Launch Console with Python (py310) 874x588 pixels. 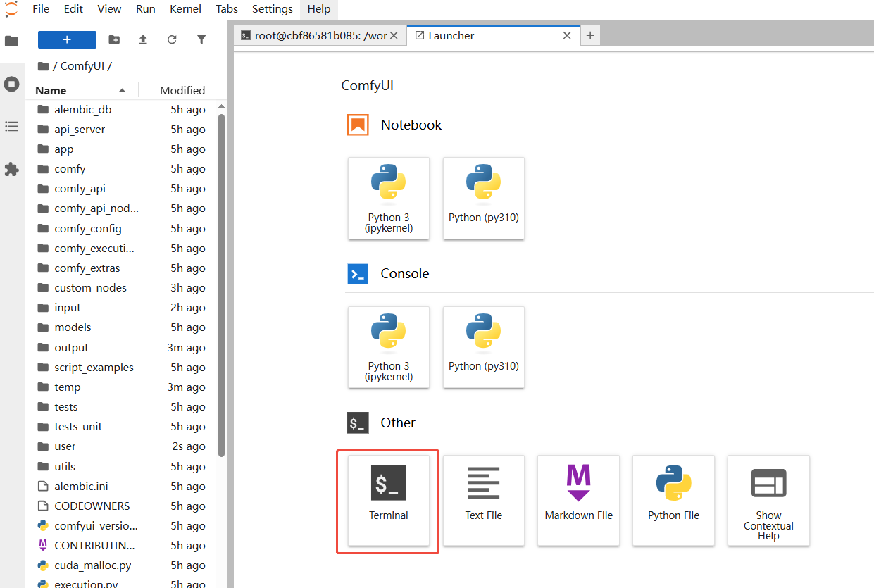click(484, 346)
